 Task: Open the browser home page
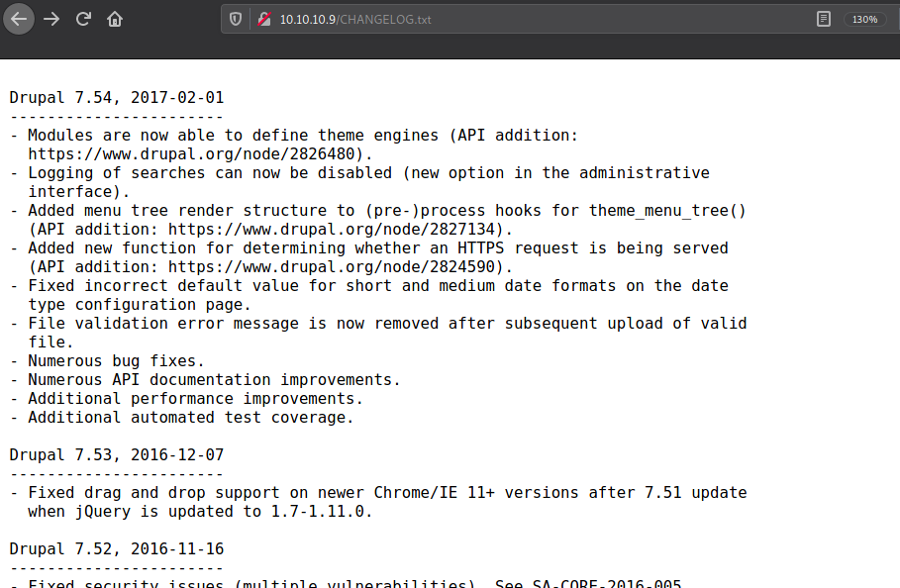coord(115,19)
